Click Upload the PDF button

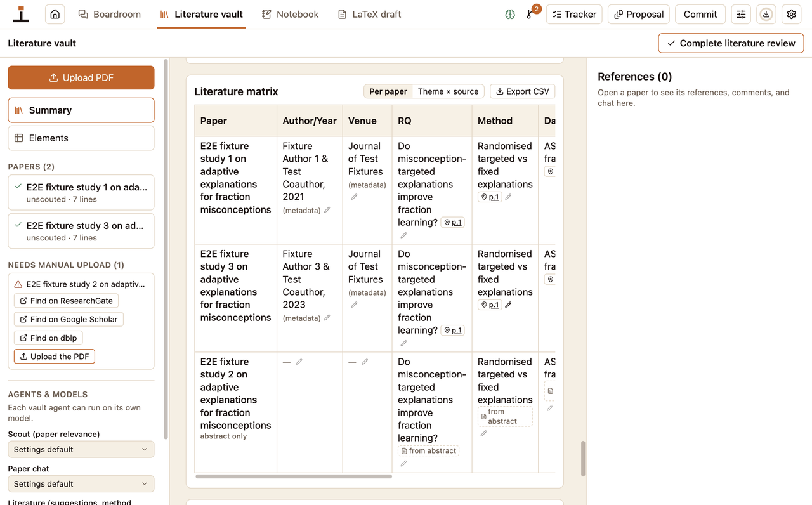coord(55,357)
